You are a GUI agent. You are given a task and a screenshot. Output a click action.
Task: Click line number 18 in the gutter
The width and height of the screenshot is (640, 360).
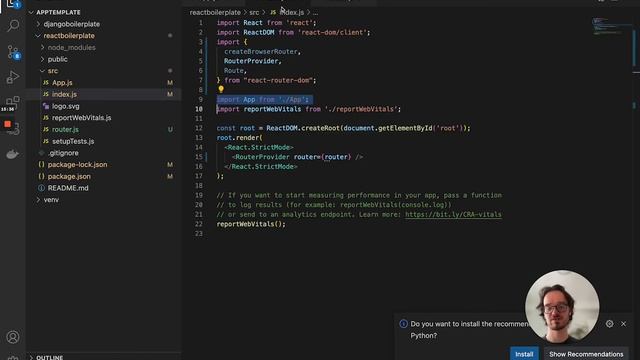pos(199,186)
